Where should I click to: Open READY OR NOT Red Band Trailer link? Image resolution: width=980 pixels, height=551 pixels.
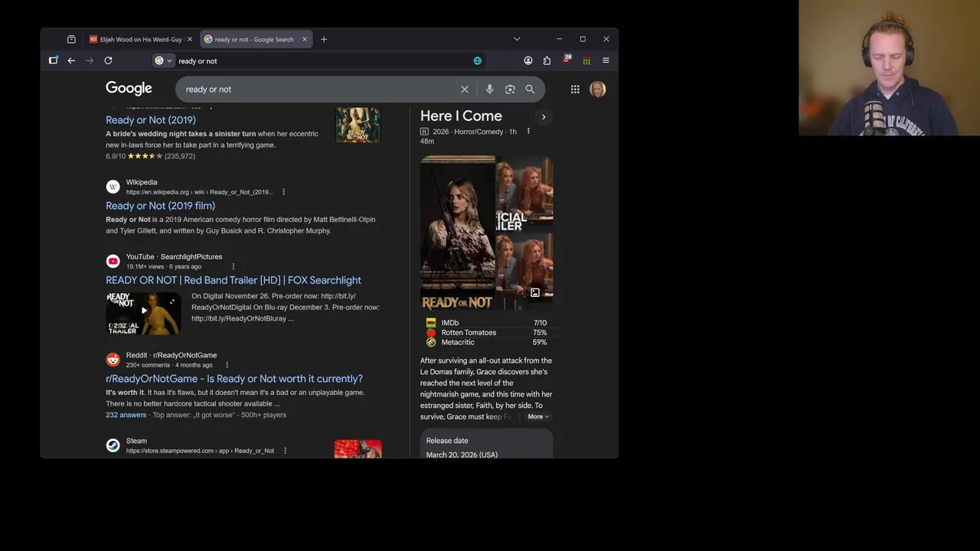tap(234, 280)
